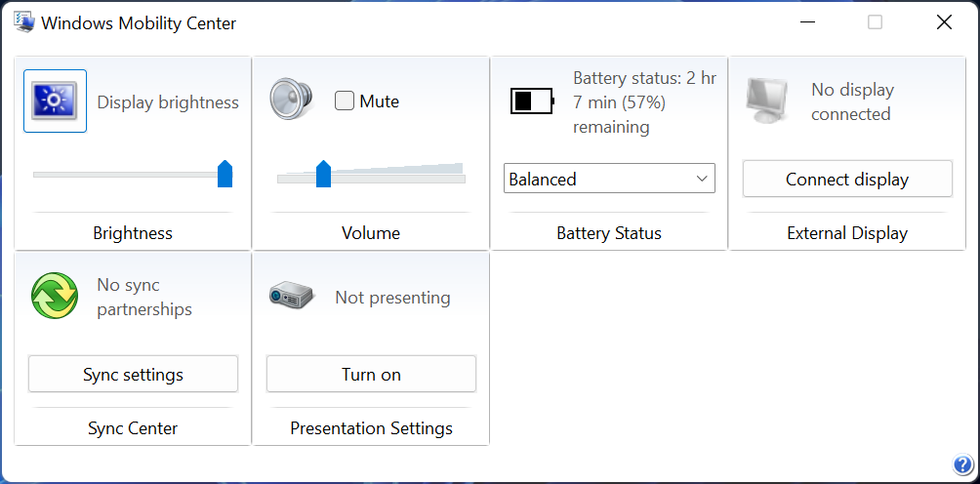
Task: Click the display brightness sun icon
Action: (x=55, y=101)
